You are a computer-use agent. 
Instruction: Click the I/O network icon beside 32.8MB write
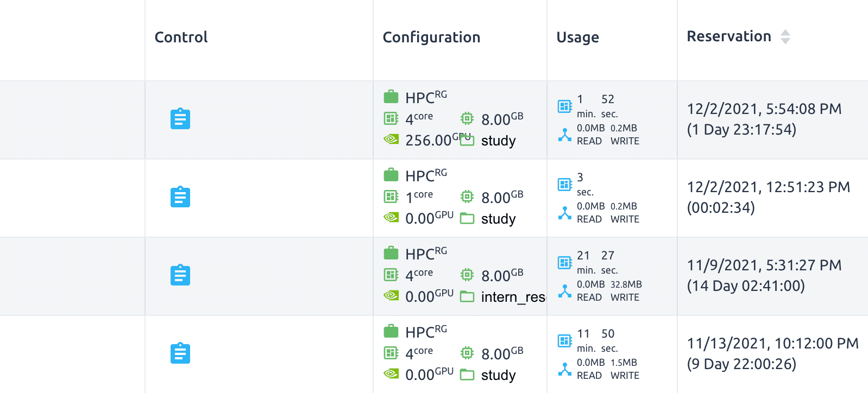(x=565, y=291)
